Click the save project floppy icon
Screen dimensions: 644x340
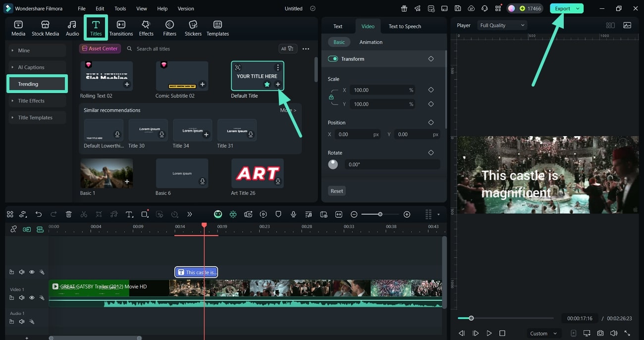pyautogui.click(x=458, y=8)
